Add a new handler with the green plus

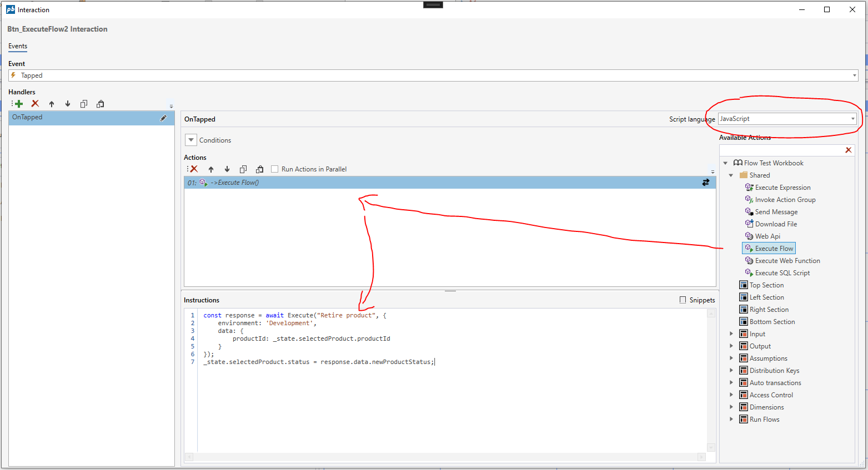pyautogui.click(x=18, y=104)
